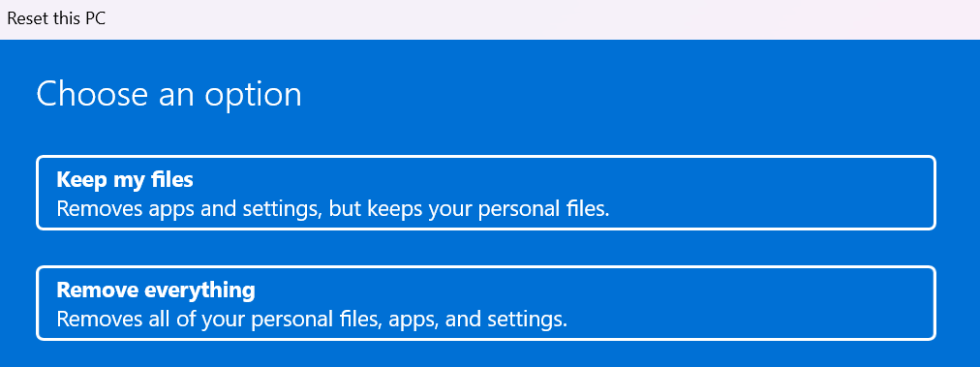This screenshot has width=980, height=367.
Task: Click "Removes apps and settings" description text
Action: click(188, 209)
